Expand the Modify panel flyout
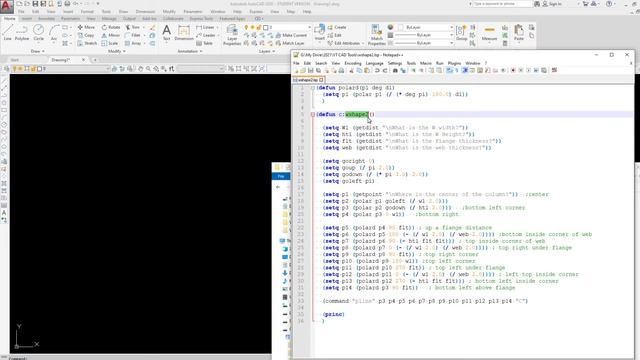The width and height of the screenshot is (640, 360). coord(117,51)
